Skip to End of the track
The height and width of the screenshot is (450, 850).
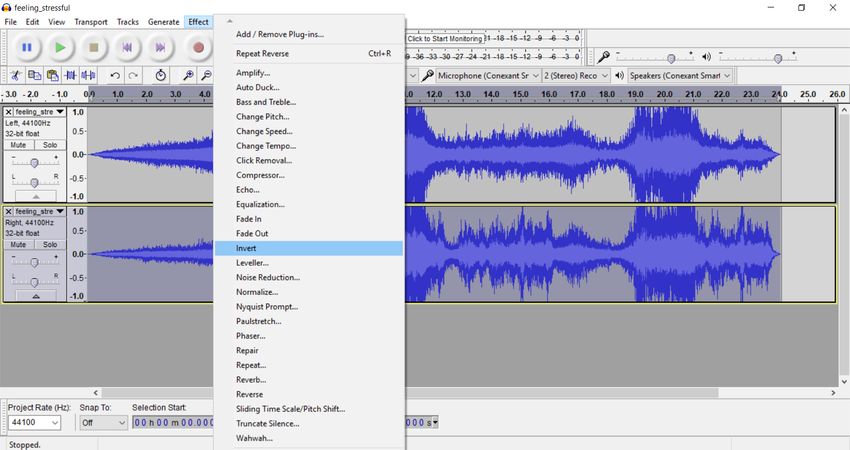160,48
